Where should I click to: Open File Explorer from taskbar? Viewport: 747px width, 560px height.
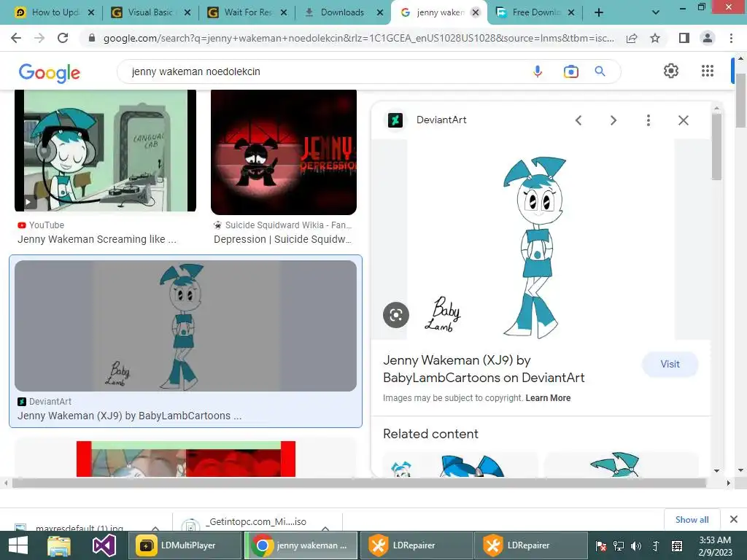pyautogui.click(x=59, y=545)
